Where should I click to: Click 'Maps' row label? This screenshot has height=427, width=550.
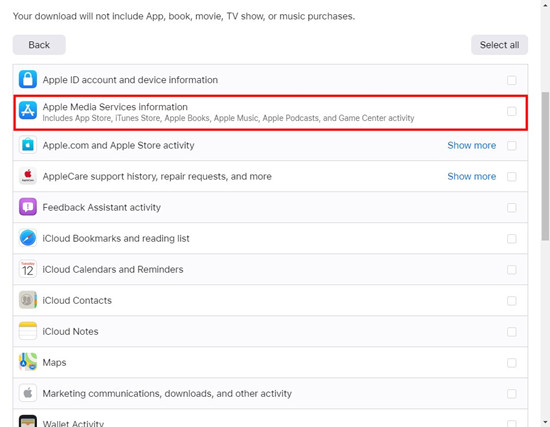click(x=54, y=362)
